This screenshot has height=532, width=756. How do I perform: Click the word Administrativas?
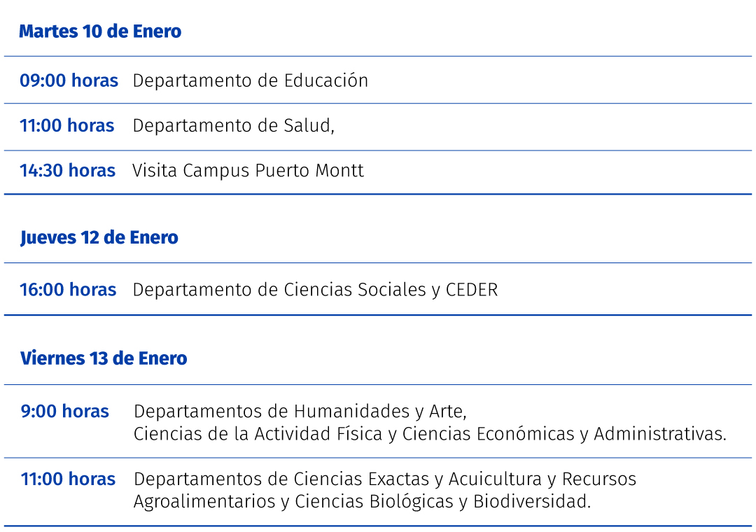(x=660, y=434)
